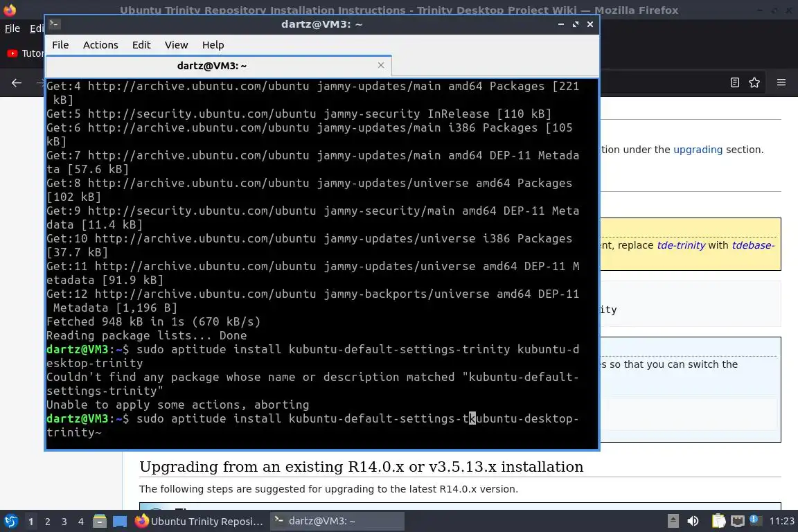
Task: Open the Help menu in terminal
Action: (213, 45)
